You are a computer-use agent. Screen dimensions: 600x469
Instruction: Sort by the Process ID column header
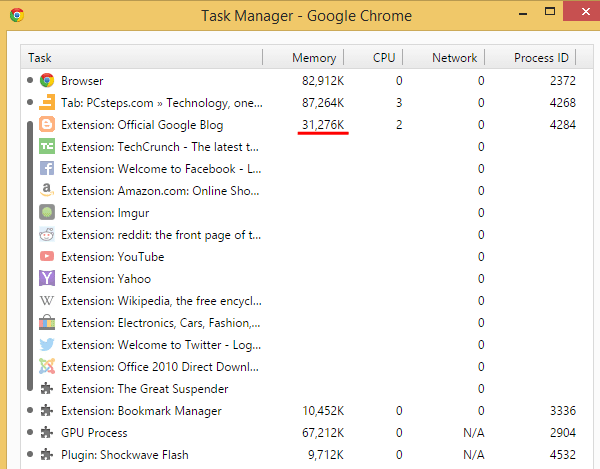point(530,57)
